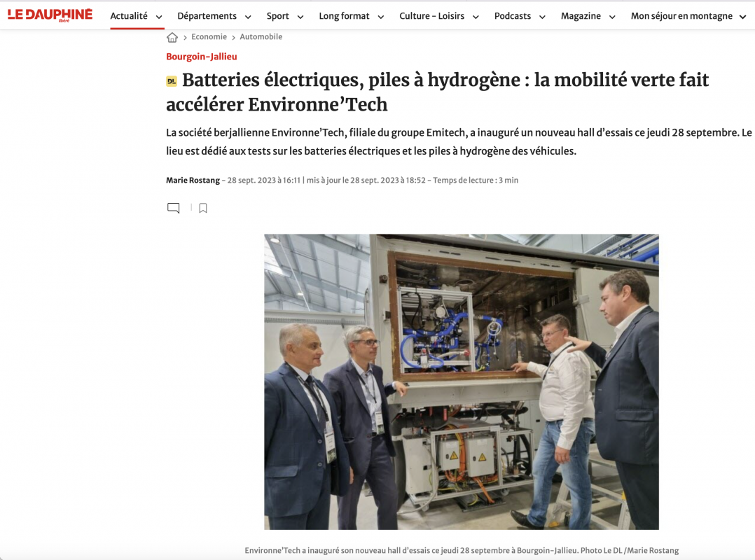Click the Le Dauphiné Libéré logo
This screenshot has width=755, height=560.
click(x=50, y=15)
